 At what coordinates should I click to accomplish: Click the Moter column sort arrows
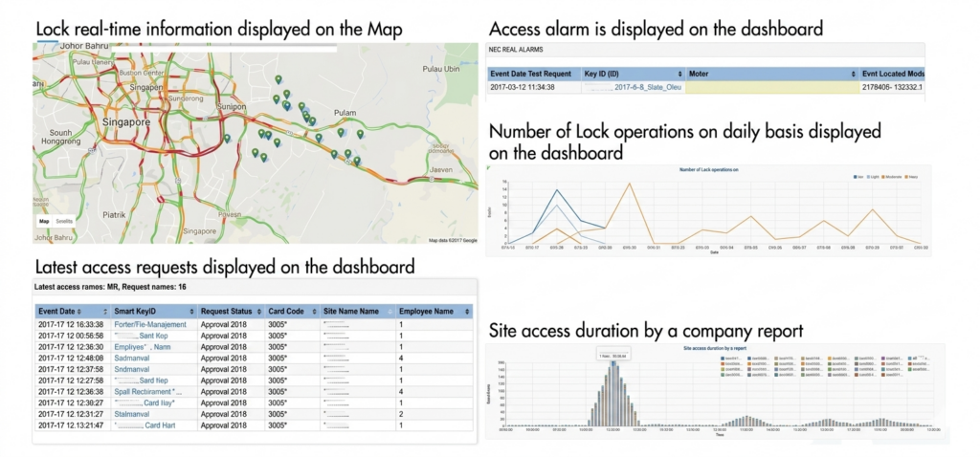[853, 74]
